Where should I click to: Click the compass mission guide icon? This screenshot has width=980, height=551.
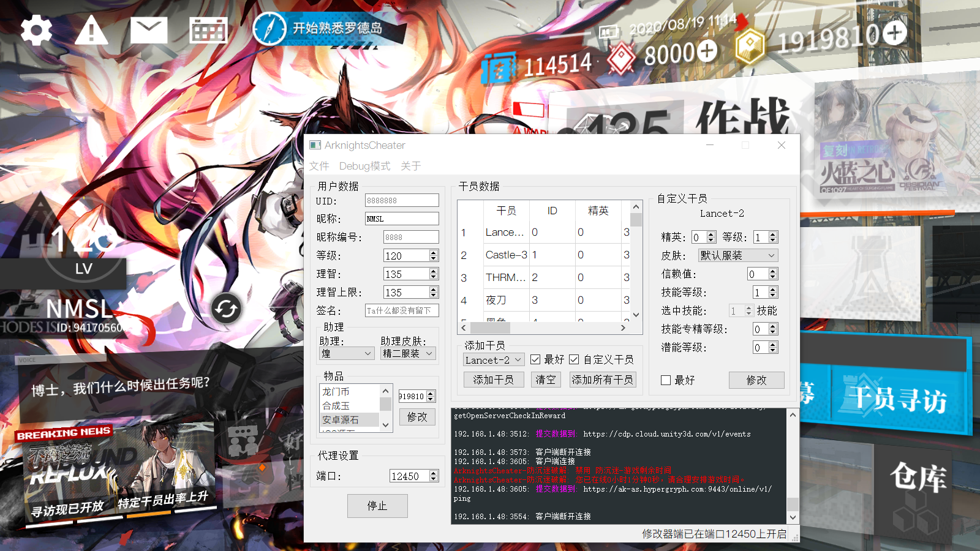(x=269, y=29)
